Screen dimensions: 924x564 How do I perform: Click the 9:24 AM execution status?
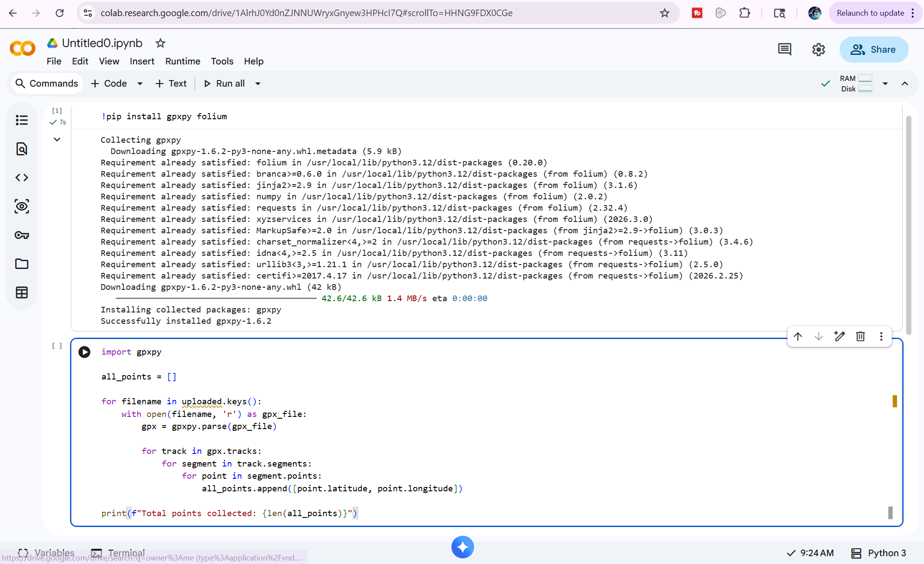pyautogui.click(x=810, y=553)
